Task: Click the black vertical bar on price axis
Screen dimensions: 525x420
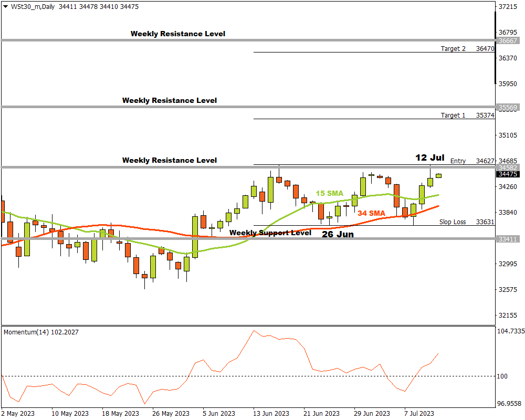Action: point(495,47)
